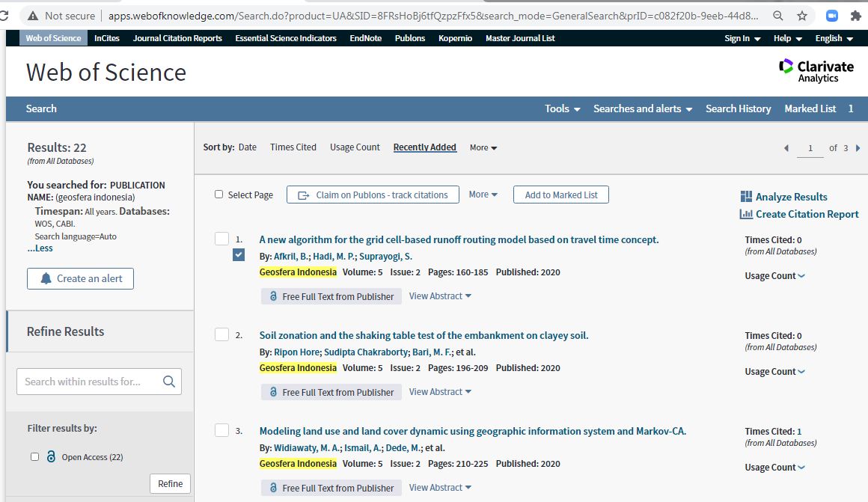Screen dimensions: 868x502
Task: Open the InCites tab
Action: tap(107, 38)
